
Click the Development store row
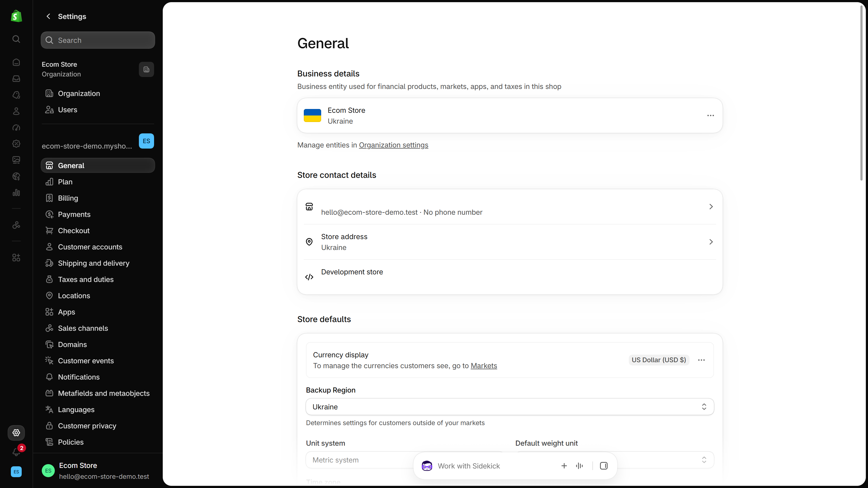point(509,277)
